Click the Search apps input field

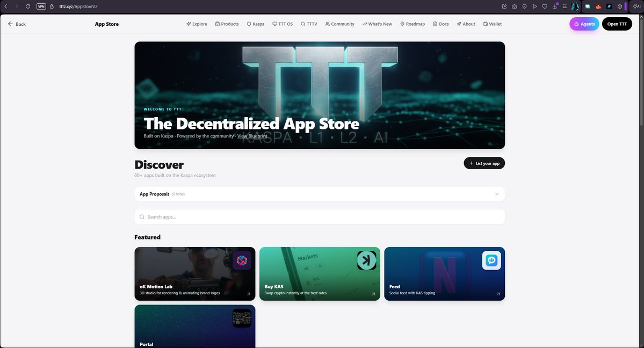click(x=320, y=217)
